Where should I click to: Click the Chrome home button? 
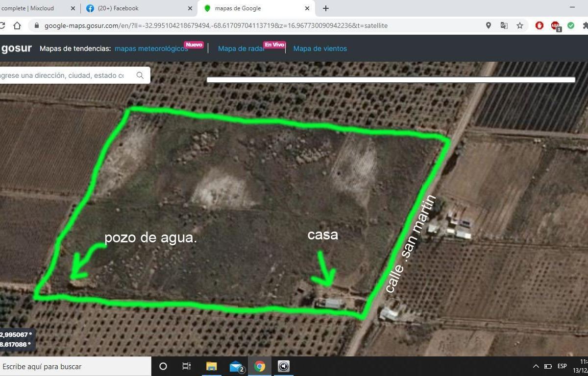click(x=17, y=25)
